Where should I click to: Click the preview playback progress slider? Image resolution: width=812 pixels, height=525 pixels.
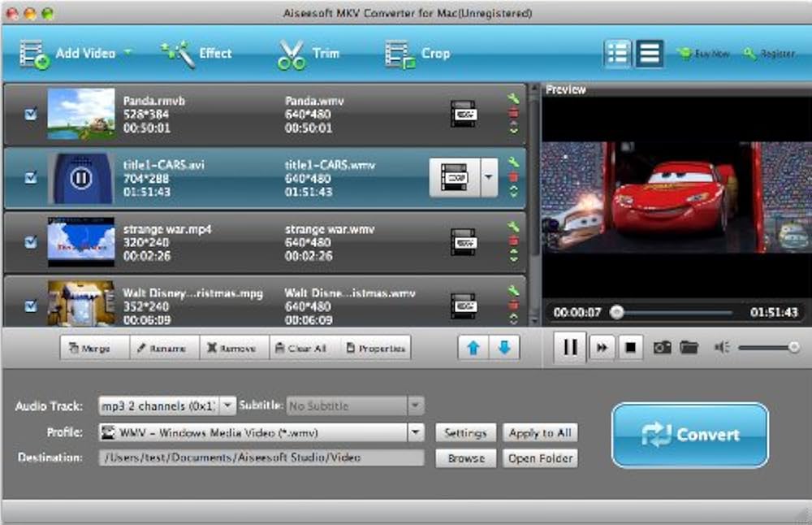(x=672, y=312)
